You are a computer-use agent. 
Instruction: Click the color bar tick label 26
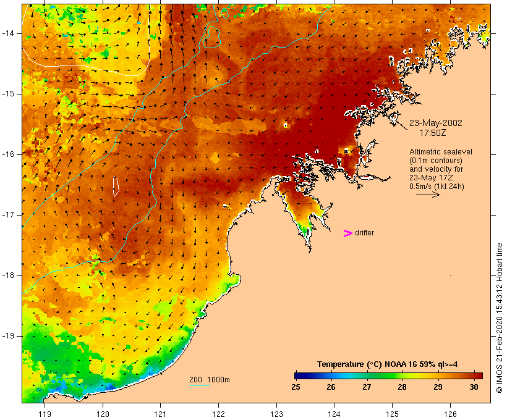click(331, 387)
